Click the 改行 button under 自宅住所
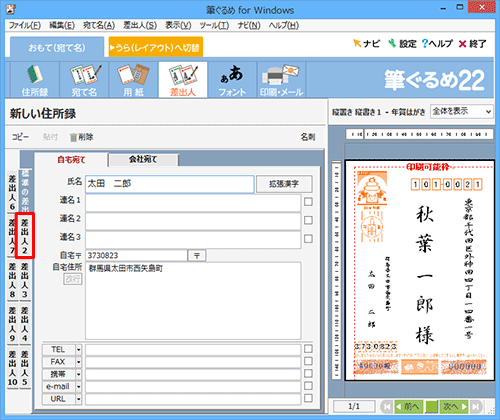Viewport: 500px width, 420px height. tap(73, 279)
